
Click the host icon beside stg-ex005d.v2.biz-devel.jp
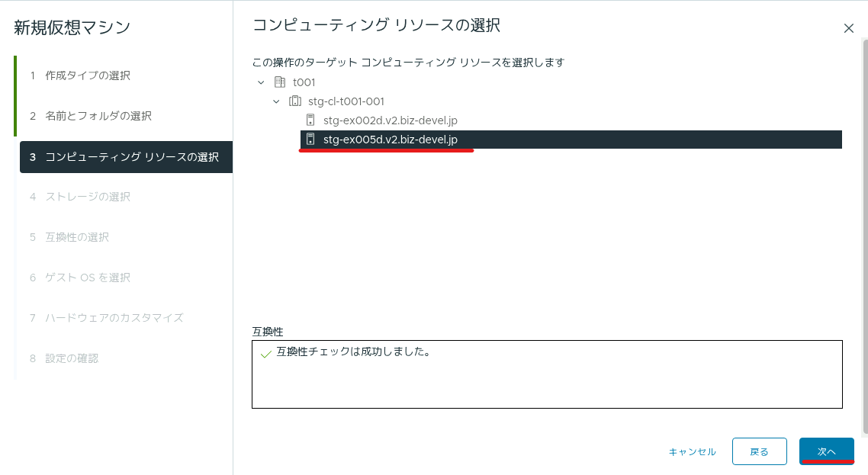pyautogui.click(x=310, y=140)
